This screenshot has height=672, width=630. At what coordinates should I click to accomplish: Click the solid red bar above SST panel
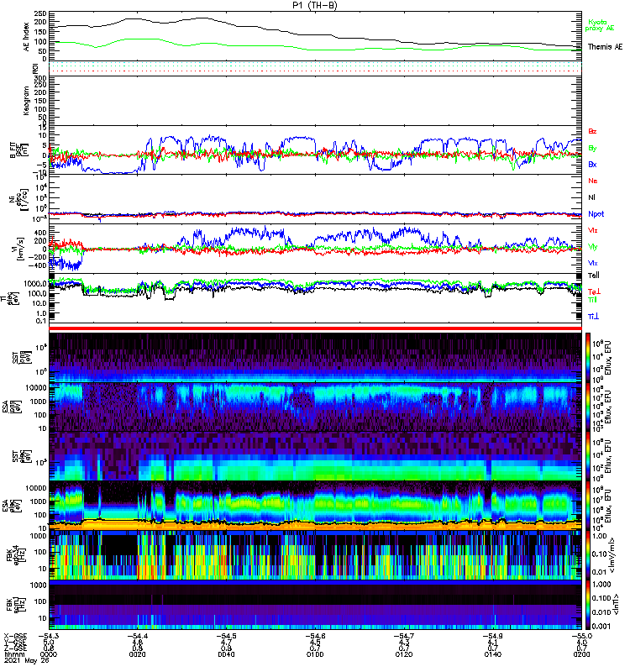(x=316, y=328)
